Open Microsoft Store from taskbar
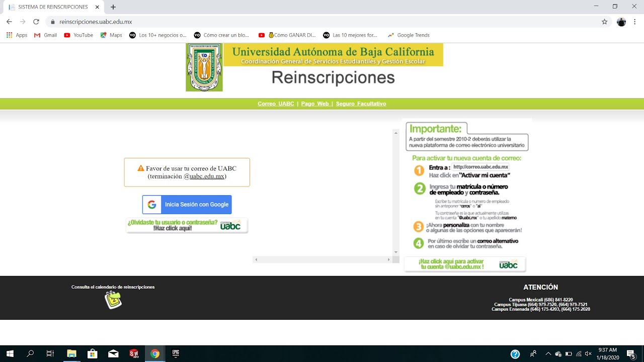The width and height of the screenshot is (644, 362). click(x=92, y=353)
